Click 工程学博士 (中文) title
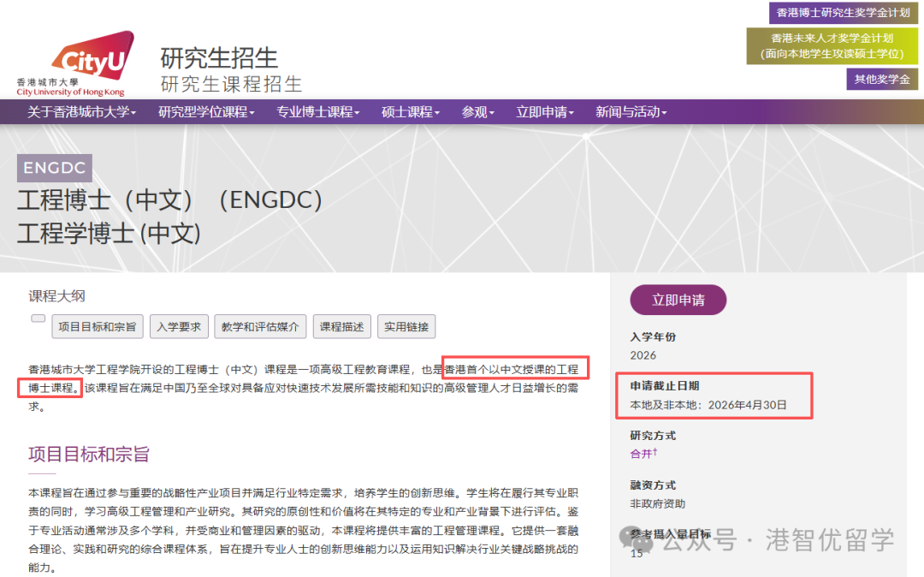The width and height of the screenshot is (924, 577). tap(109, 234)
